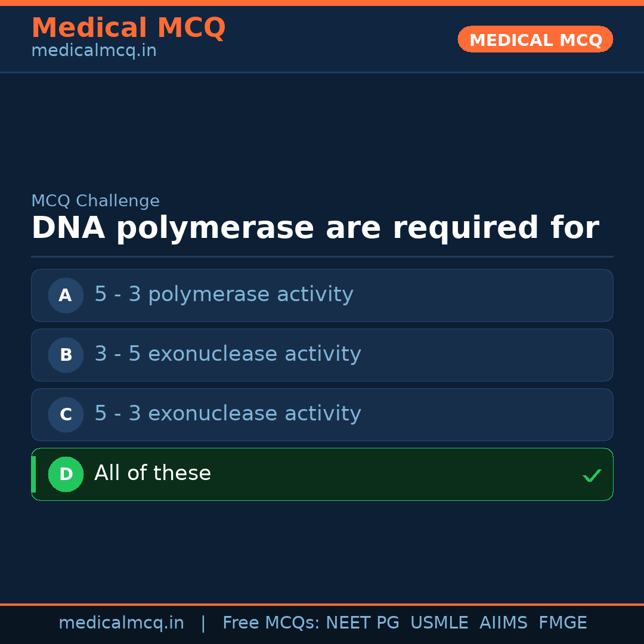Click the DNA polymerase question heading

315,228
